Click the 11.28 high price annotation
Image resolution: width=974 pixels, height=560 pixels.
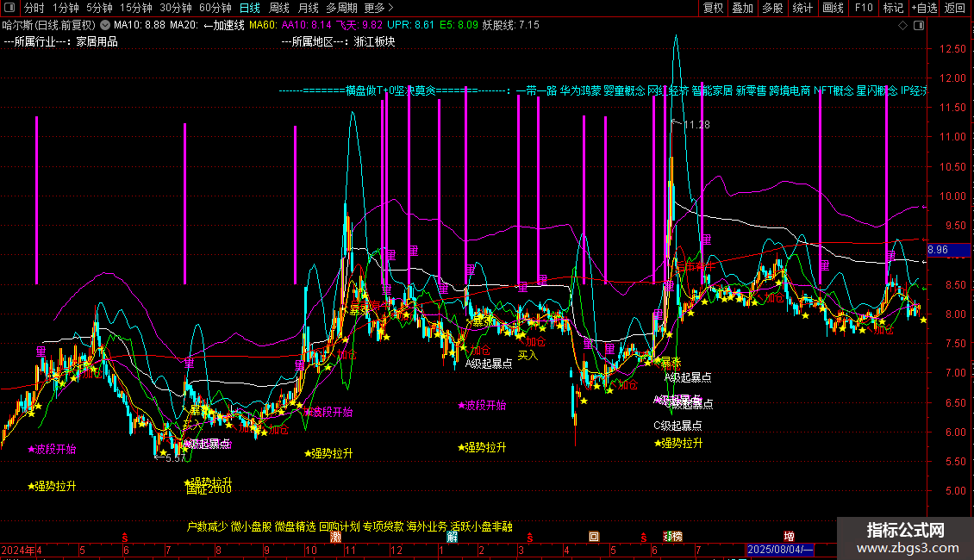coord(696,125)
